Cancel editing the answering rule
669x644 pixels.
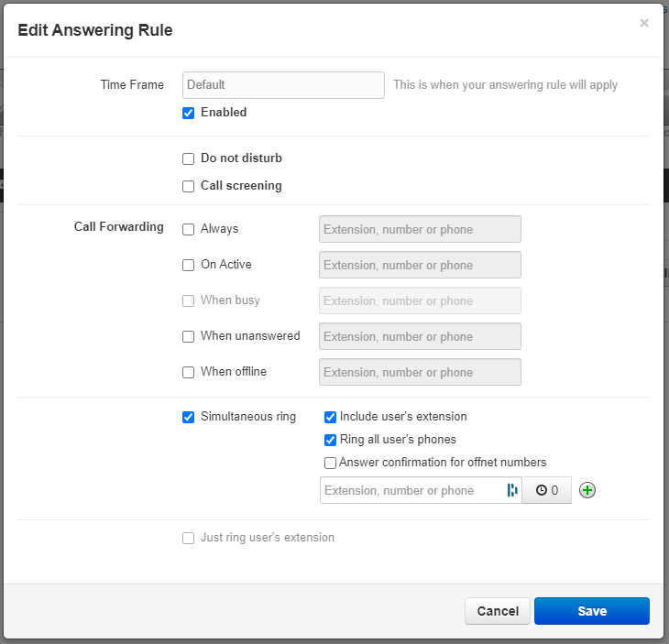(x=498, y=611)
